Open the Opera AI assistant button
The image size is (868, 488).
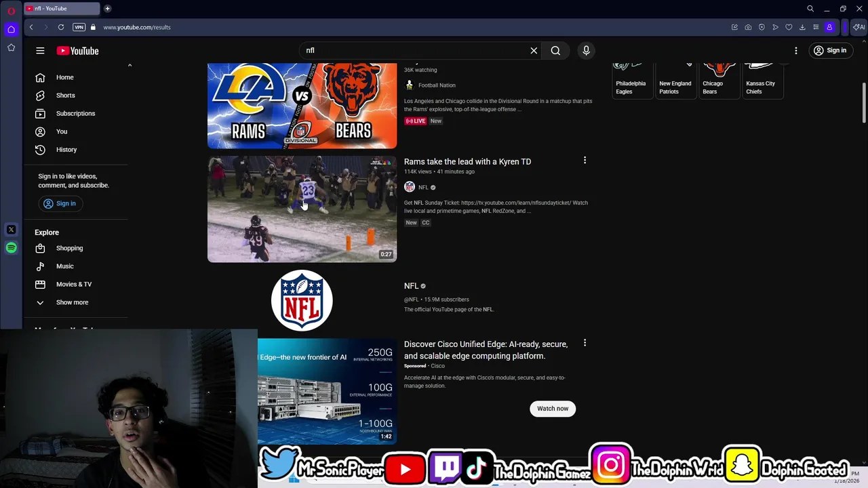click(x=859, y=27)
